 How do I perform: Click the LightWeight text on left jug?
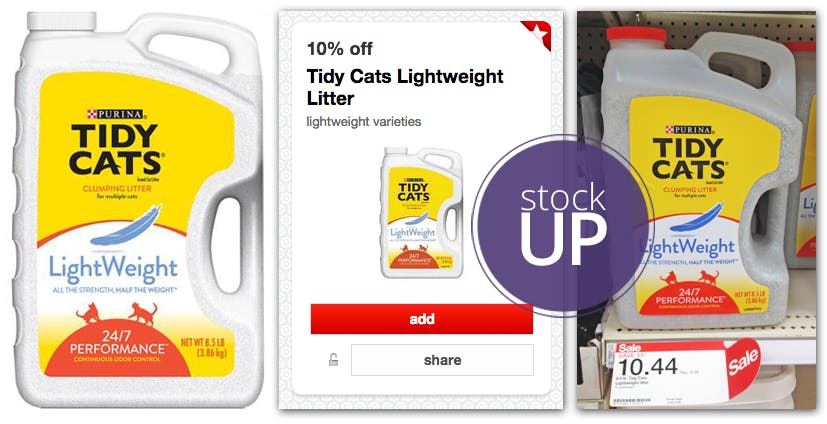tap(113, 268)
